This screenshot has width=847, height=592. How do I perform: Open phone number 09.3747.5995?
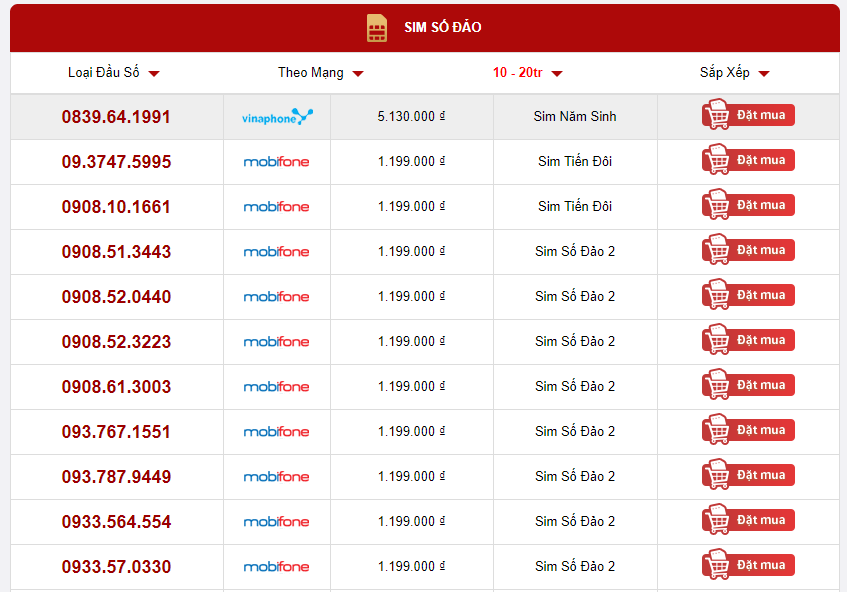coord(116,162)
